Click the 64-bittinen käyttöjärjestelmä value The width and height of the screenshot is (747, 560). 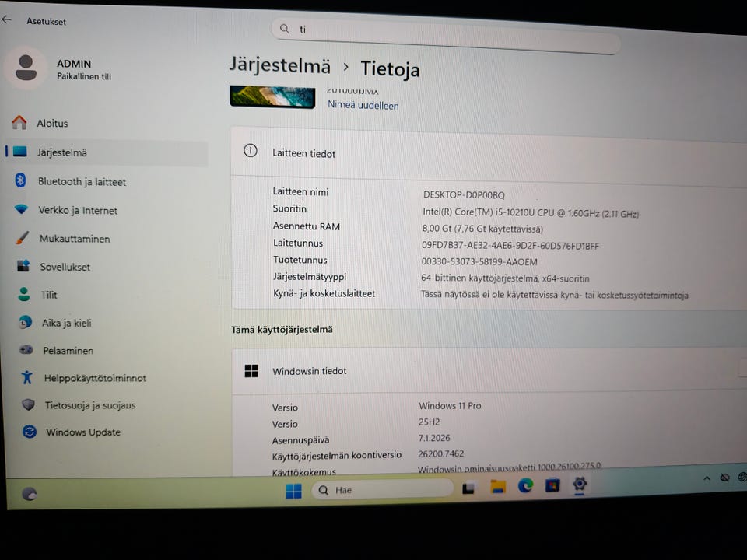505,278
